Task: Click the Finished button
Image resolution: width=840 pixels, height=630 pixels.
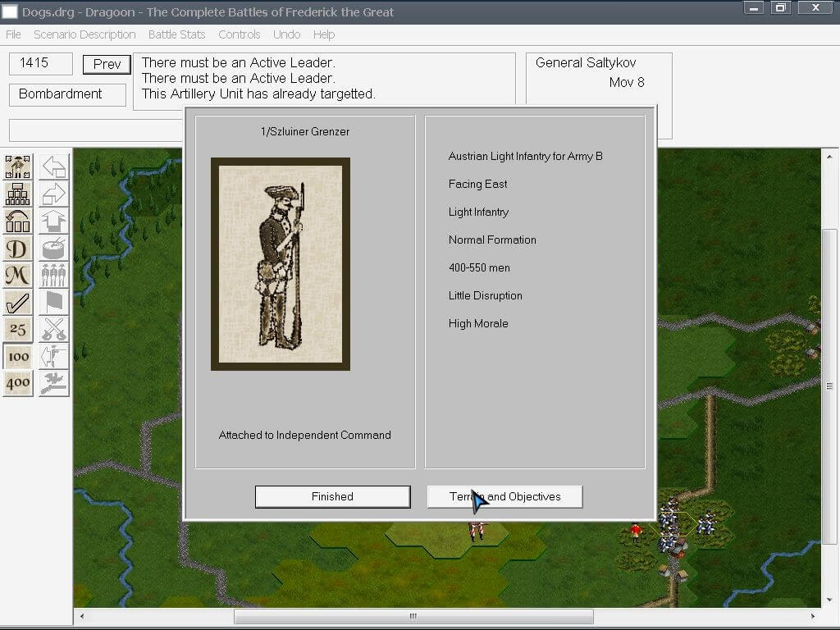Action: pyautogui.click(x=333, y=496)
